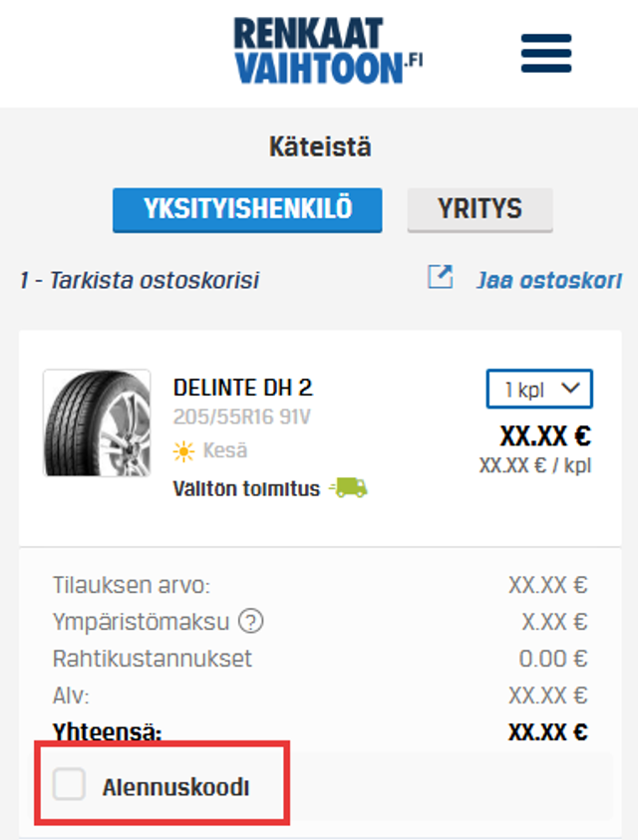Viewport: 638px width, 840px height.
Task: Click the Tarkista ostoskorisi step heading
Action: (x=140, y=280)
